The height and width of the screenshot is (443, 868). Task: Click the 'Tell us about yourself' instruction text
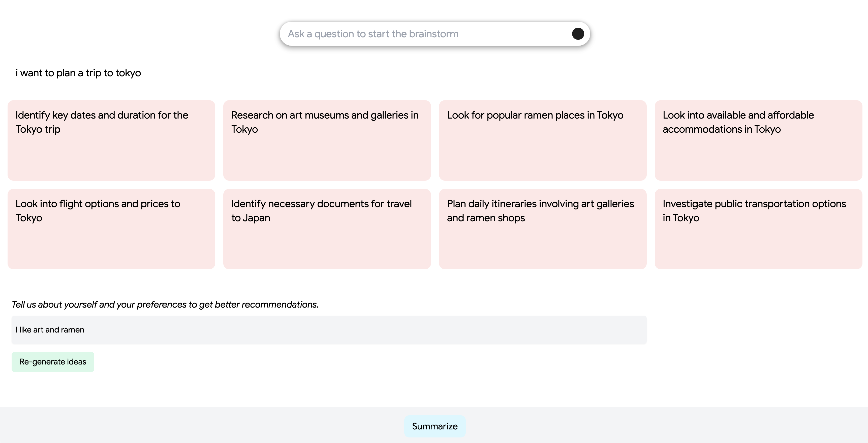tap(165, 305)
